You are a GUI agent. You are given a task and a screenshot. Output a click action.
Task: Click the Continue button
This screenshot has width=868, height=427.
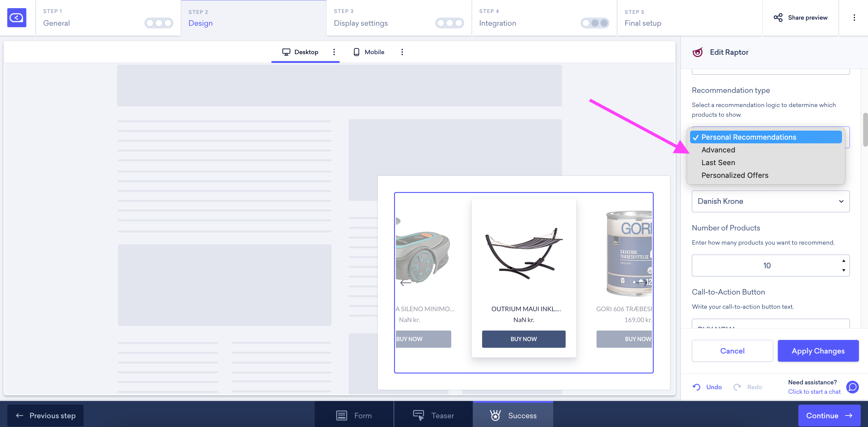tap(829, 415)
